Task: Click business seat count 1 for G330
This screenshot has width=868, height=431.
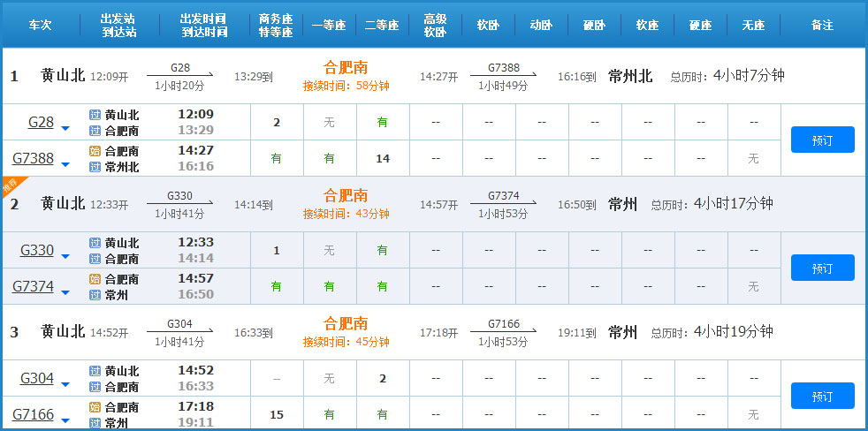Action: [x=277, y=251]
